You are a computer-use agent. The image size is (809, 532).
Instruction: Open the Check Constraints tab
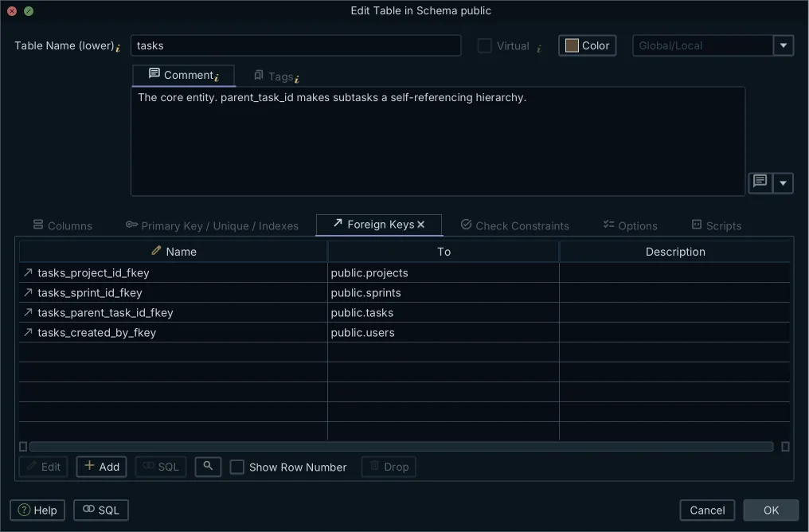515,225
